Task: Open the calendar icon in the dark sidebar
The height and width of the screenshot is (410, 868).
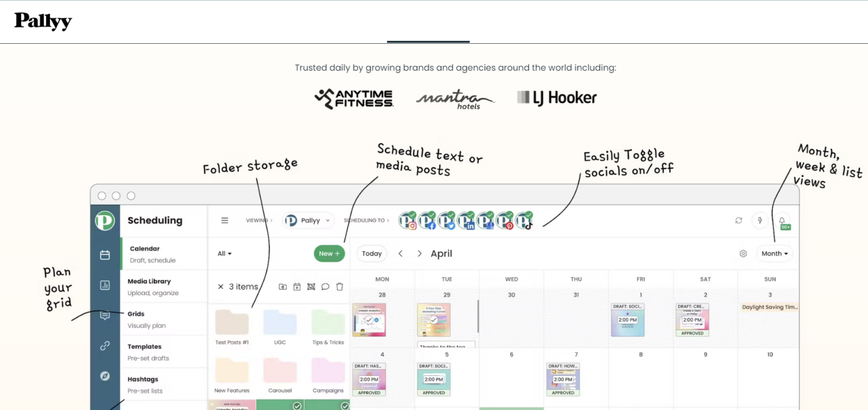Action: [105, 255]
